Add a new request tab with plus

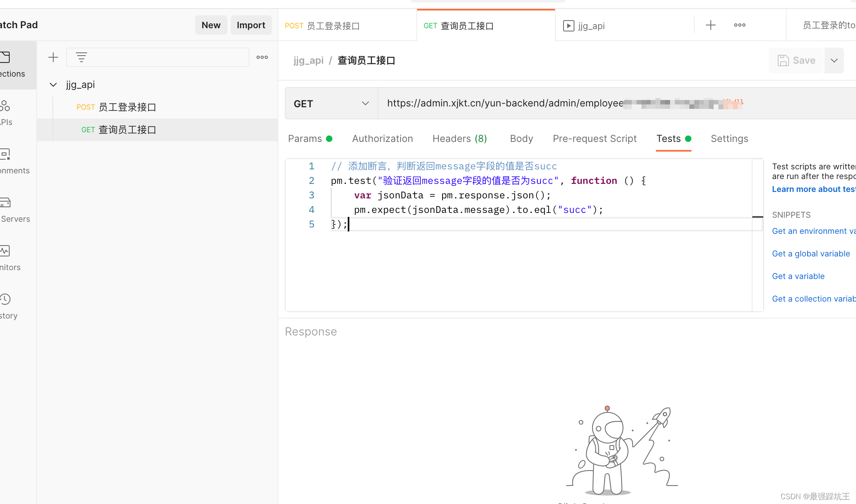pos(711,25)
